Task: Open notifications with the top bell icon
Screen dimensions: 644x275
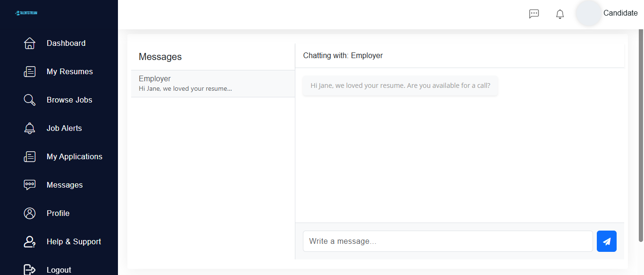Action: (560, 14)
